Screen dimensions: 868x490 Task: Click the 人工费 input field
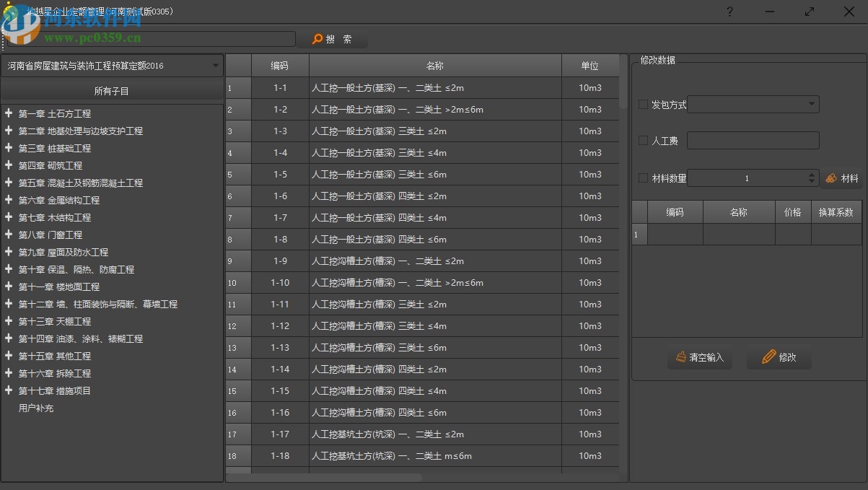click(753, 141)
